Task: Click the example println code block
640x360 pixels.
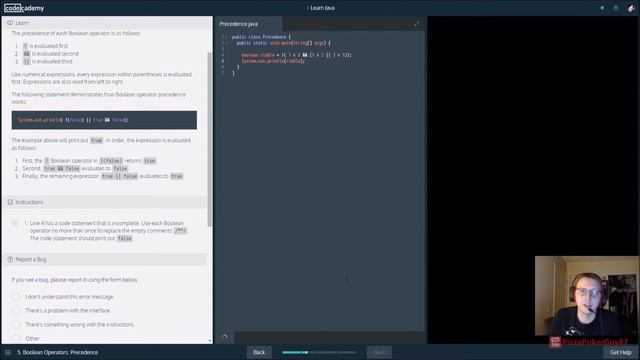Action: (104, 120)
